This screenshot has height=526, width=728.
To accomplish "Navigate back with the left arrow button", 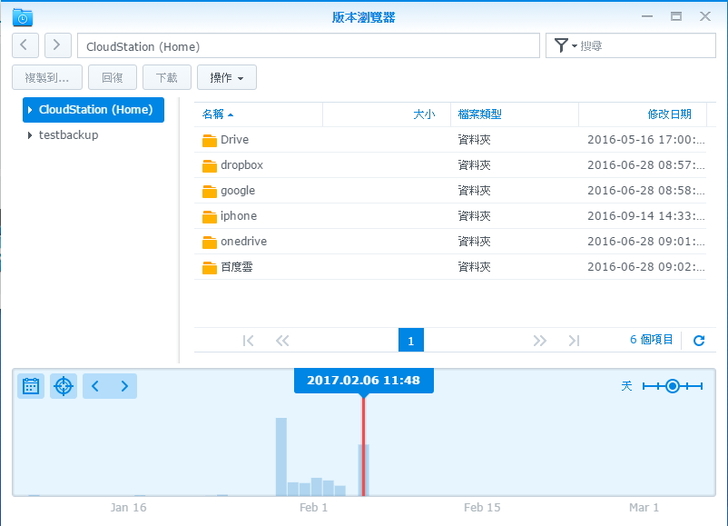I will pyautogui.click(x=26, y=46).
